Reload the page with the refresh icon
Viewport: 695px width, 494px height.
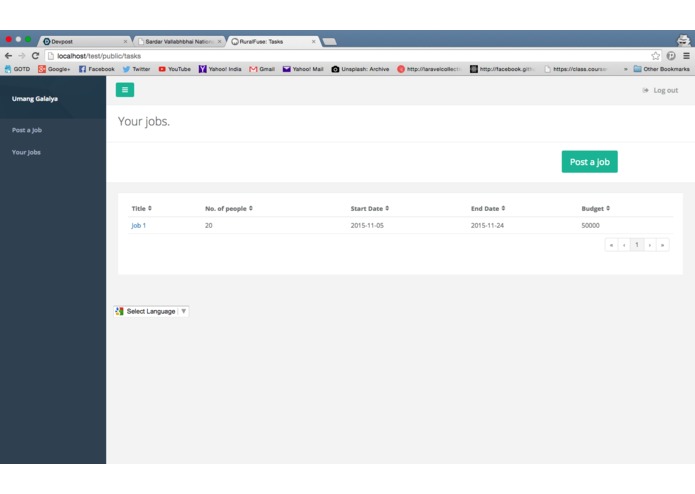tap(35, 56)
